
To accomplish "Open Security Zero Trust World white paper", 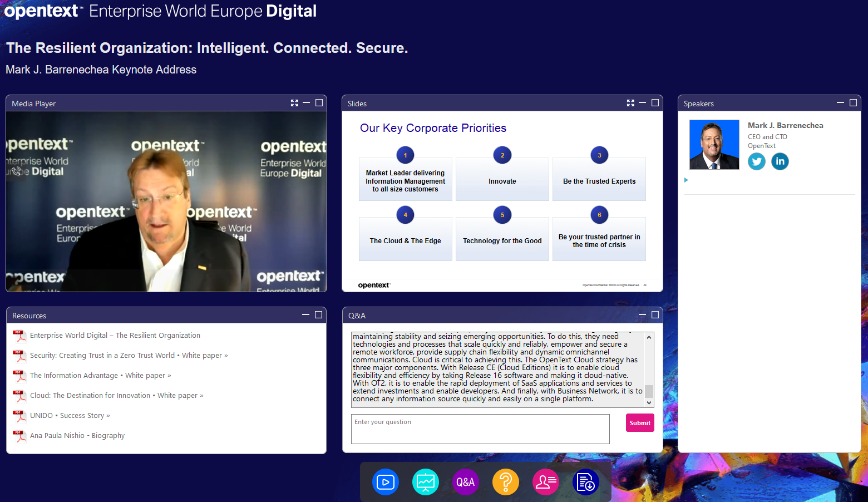I will tap(129, 355).
